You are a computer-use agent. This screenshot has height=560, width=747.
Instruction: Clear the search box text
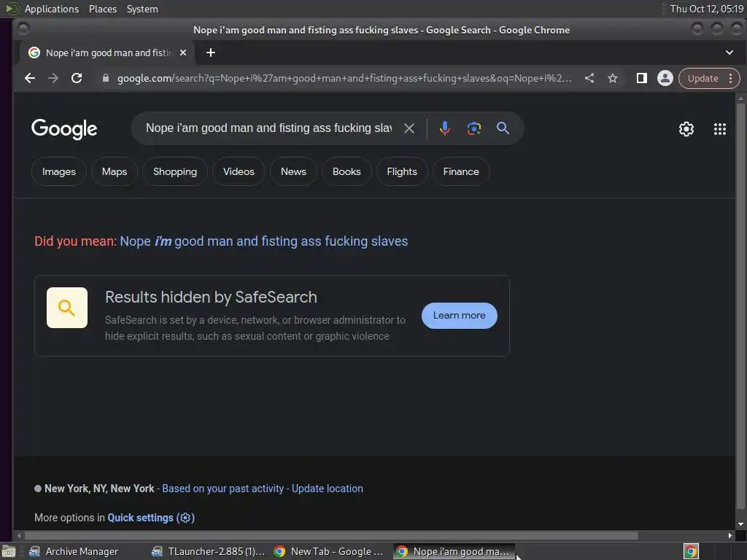coord(409,128)
